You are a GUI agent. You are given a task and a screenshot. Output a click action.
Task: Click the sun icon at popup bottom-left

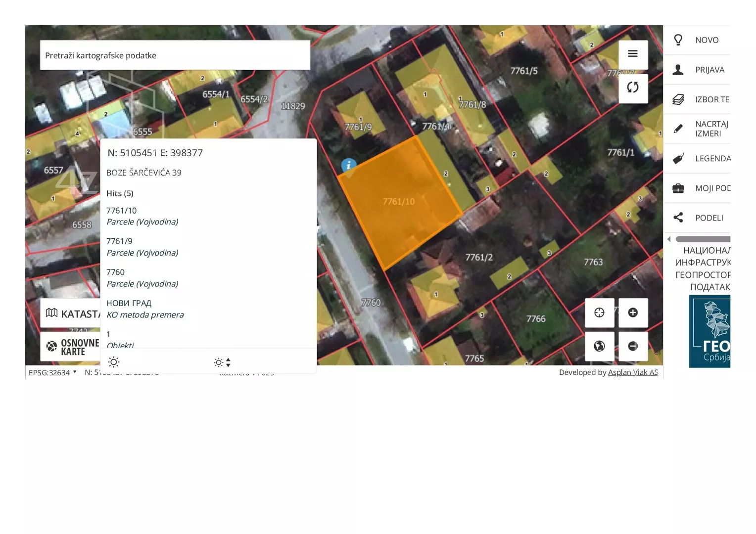click(x=114, y=362)
